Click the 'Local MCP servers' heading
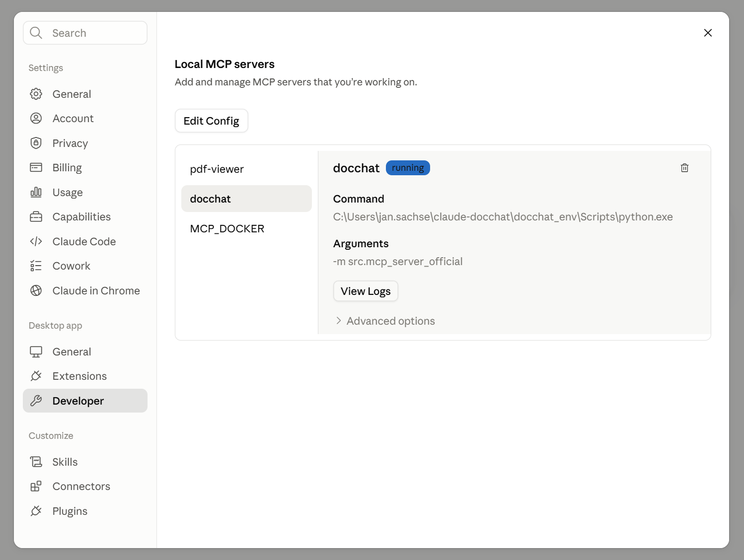This screenshot has width=744, height=560. click(224, 64)
